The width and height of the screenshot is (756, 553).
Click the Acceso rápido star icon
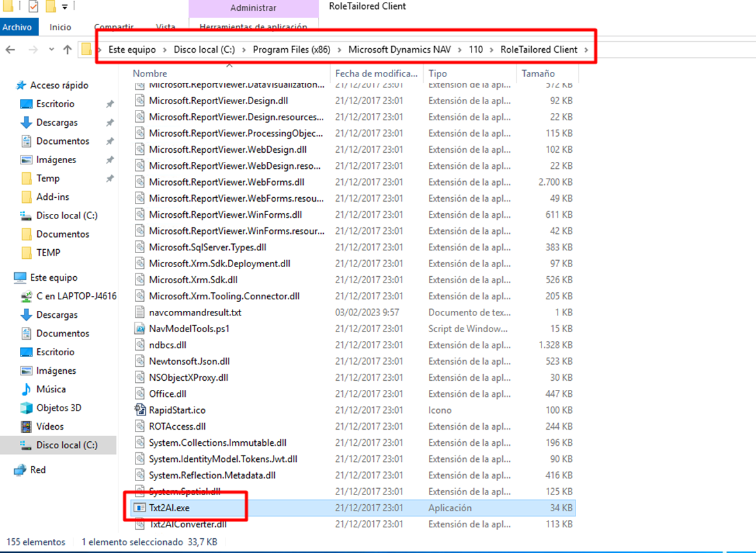tap(21, 85)
